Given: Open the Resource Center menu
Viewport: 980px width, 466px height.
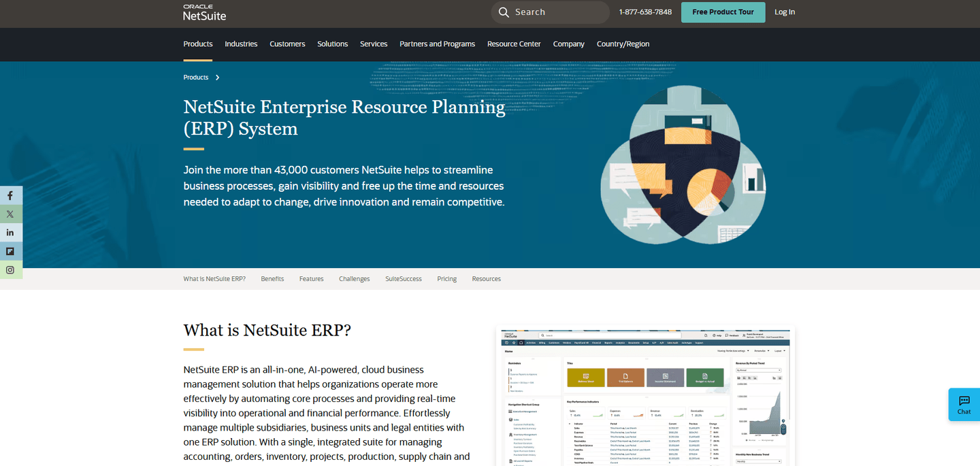Looking at the screenshot, I should click(x=514, y=44).
